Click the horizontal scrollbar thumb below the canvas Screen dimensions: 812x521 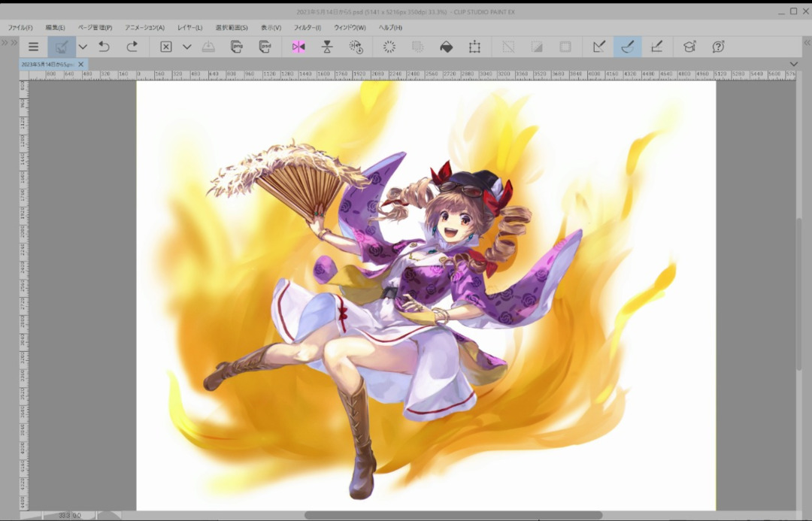453,516
